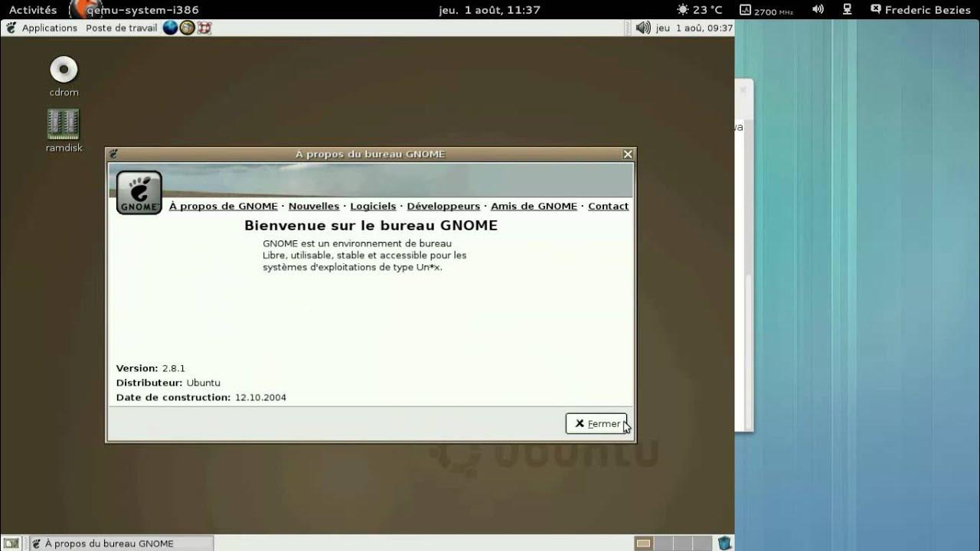Open the window menu icon in dialog titlebar
Screen dimensions: 980x551
click(x=113, y=154)
